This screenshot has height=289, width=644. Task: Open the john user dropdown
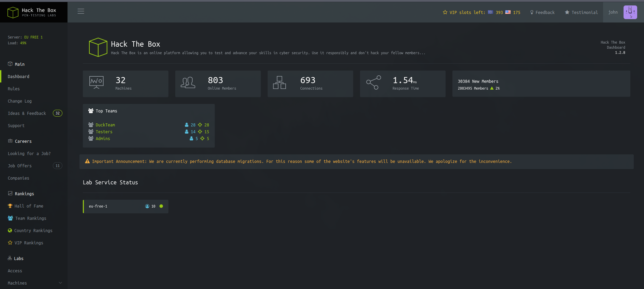click(613, 12)
